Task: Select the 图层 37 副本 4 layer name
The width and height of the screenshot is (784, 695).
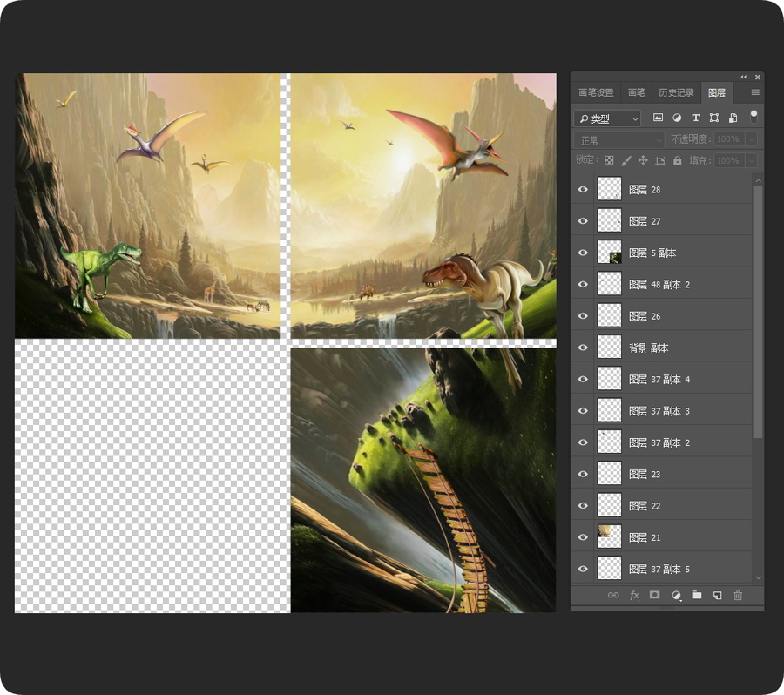Action: [659, 380]
